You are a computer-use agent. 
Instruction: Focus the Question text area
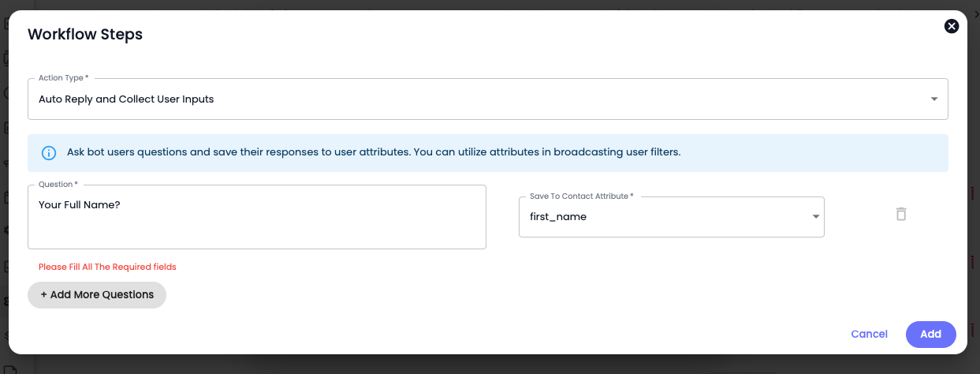pyautogui.click(x=257, y=217)
